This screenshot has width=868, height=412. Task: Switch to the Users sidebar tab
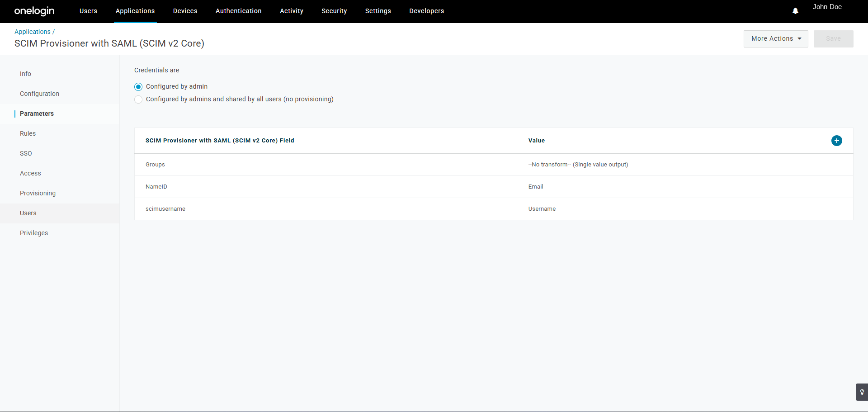pos(60,213)
